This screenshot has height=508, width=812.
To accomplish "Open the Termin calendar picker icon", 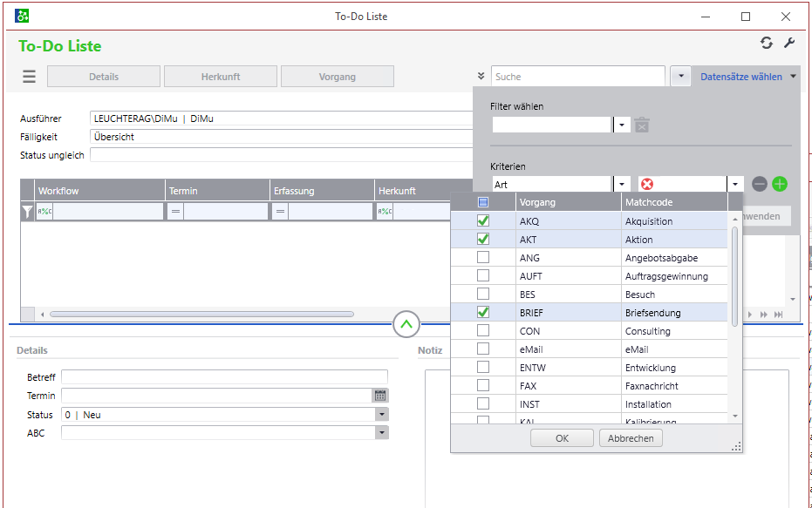I will pyautogui.click(x=380, y=396).
